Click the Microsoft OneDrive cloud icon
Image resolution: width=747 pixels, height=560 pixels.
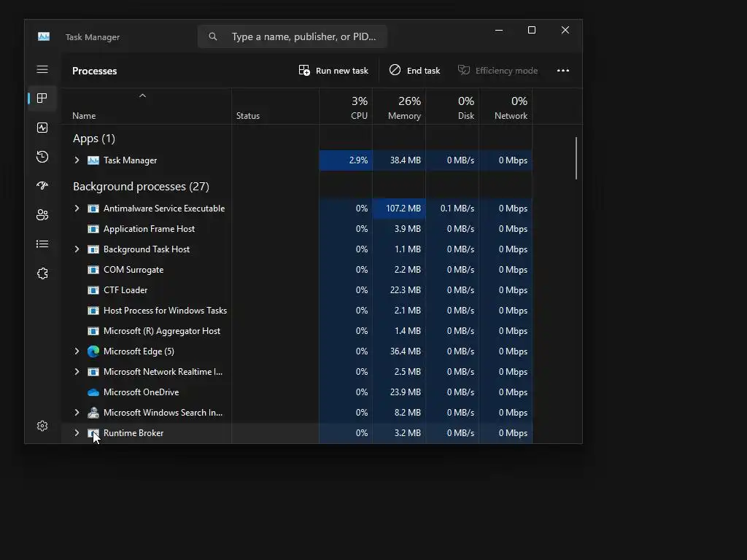(93, 392)
